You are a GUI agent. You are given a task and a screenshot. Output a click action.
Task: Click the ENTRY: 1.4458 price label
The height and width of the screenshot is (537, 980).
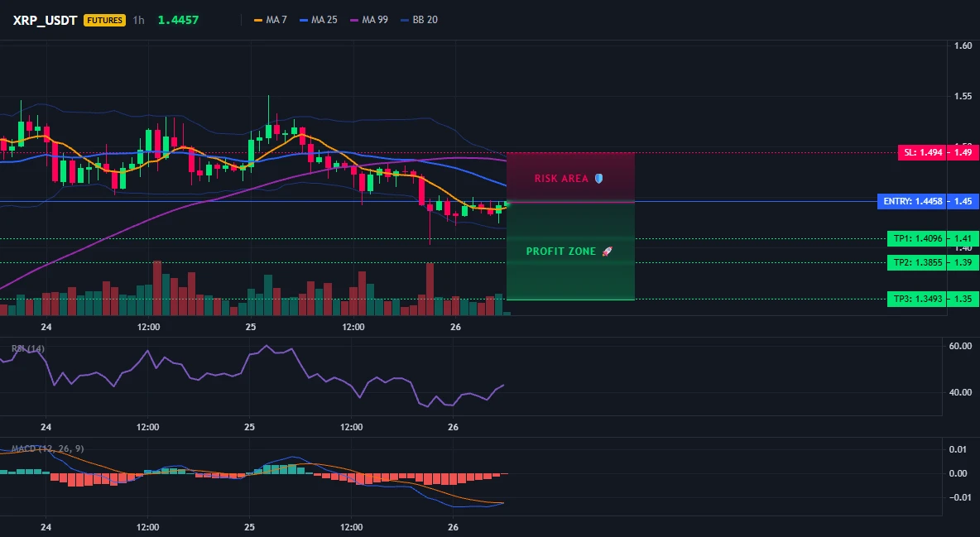click(912, 201)
